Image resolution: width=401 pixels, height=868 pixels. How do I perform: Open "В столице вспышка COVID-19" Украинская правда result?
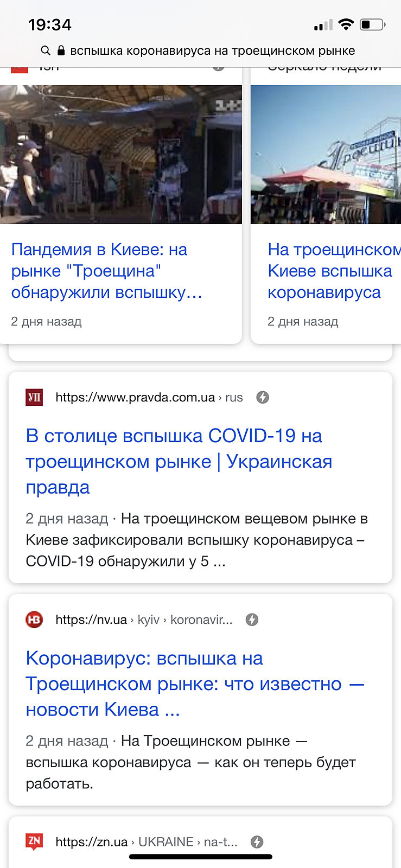pyautogui.click(x=179, y=461)
